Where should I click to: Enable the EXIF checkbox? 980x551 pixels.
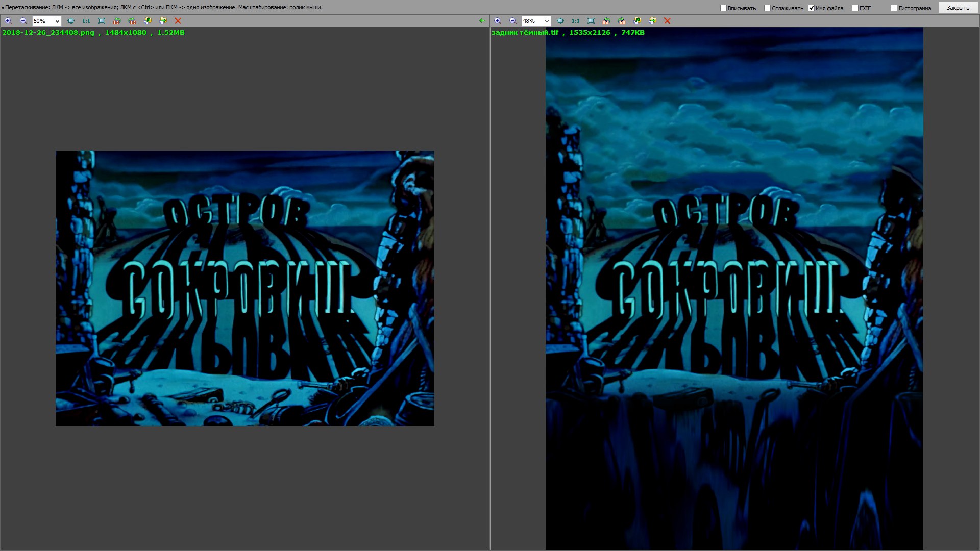[855, 8]
